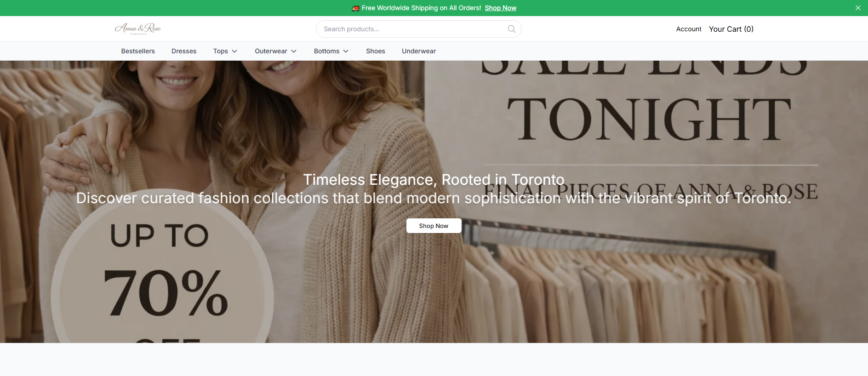This screenshot has width=868, height=376.
Task: Open the Dresses category
Action: 184,51
